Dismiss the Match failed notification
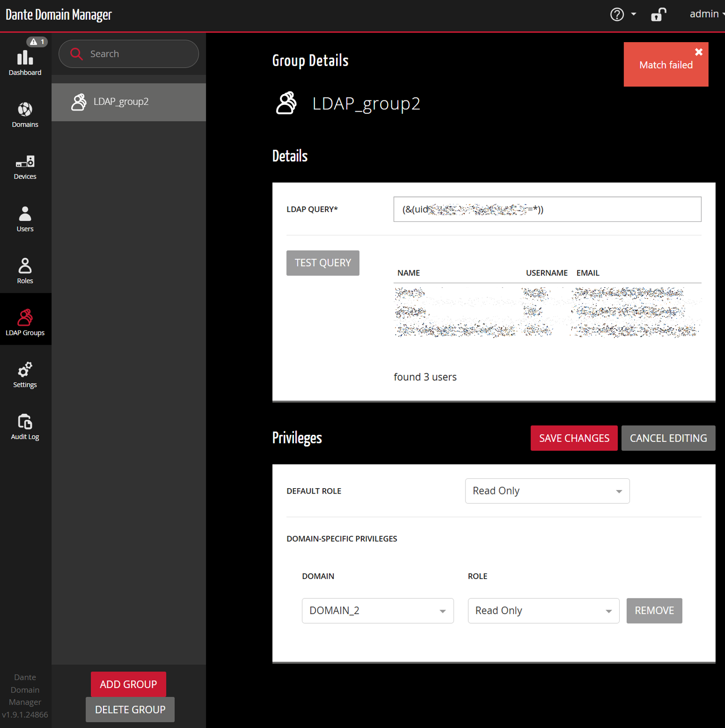 [x=699, y=52]
